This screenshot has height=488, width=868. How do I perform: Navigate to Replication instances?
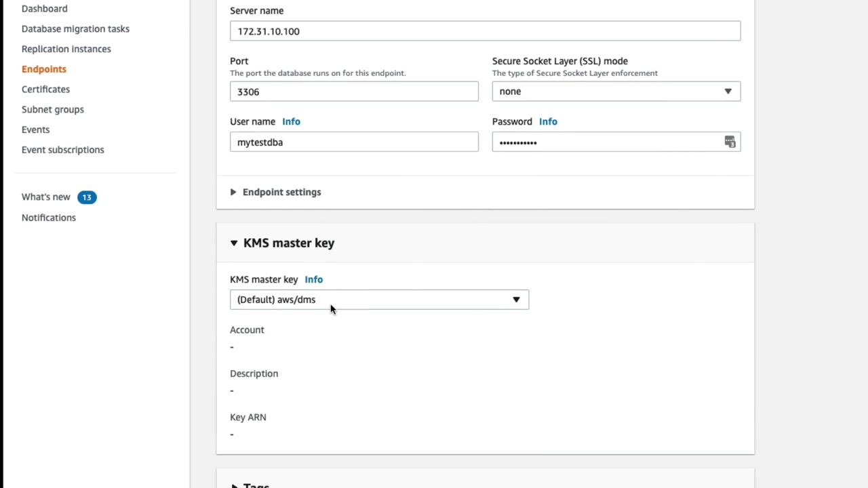pos(66,49)
